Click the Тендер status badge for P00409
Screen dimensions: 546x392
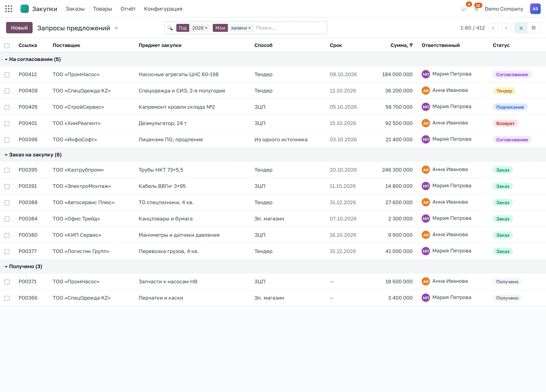coord(504,91)
